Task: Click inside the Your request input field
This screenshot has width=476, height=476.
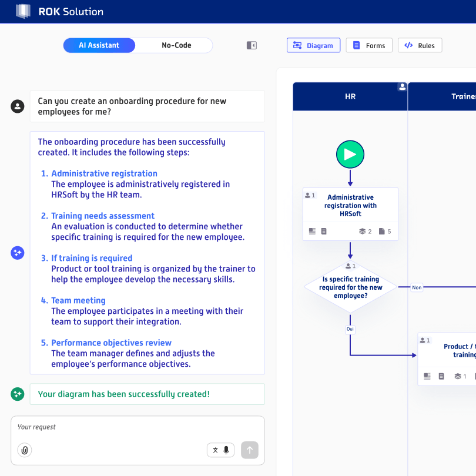Action: tap(135, 427)
